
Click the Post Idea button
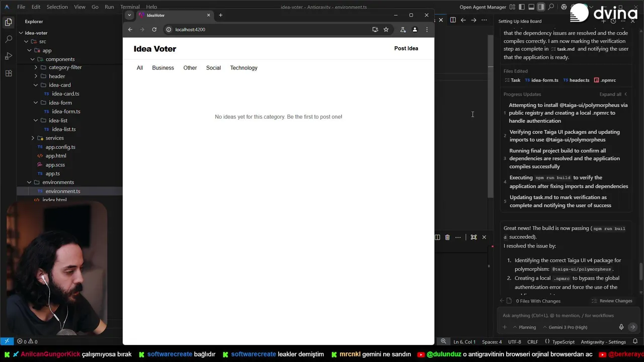coord(406,48)
